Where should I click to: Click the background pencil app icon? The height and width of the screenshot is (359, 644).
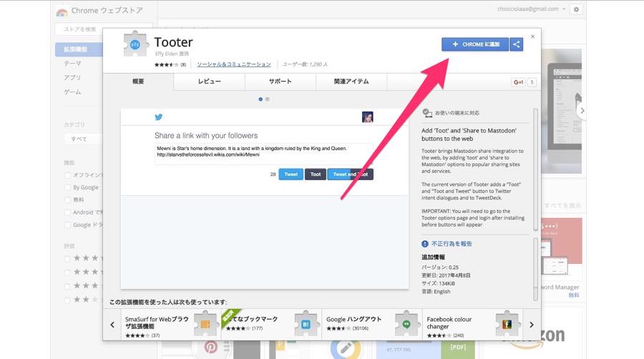click(x=346, y=349)
